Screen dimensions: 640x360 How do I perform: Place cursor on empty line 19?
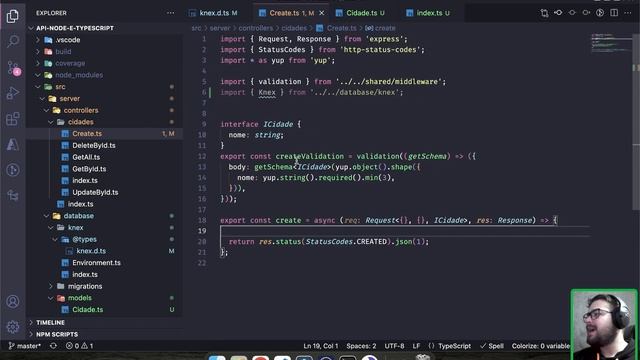pyautogui.click(x=404, y=231)
